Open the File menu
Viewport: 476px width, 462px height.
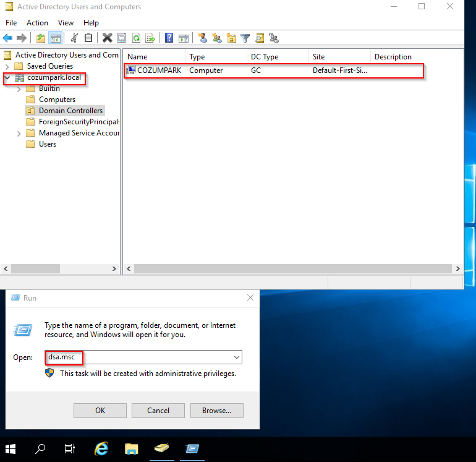(x=11, y=23)
